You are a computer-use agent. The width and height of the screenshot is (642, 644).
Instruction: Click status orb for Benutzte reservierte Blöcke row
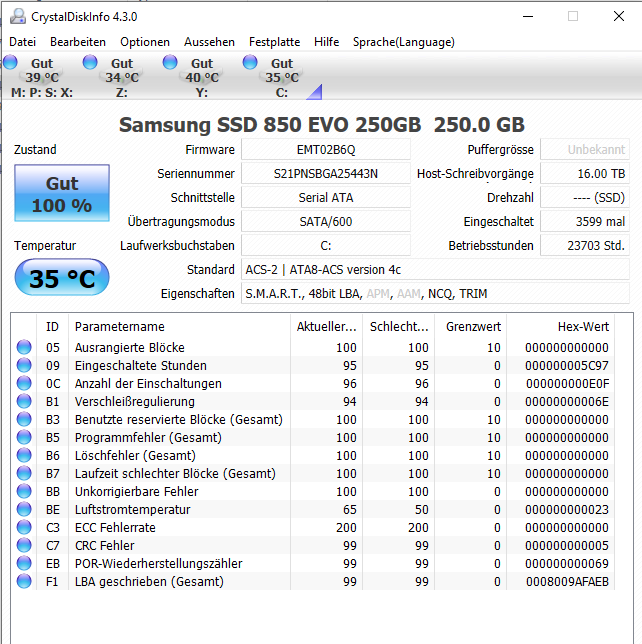(24, 419)
